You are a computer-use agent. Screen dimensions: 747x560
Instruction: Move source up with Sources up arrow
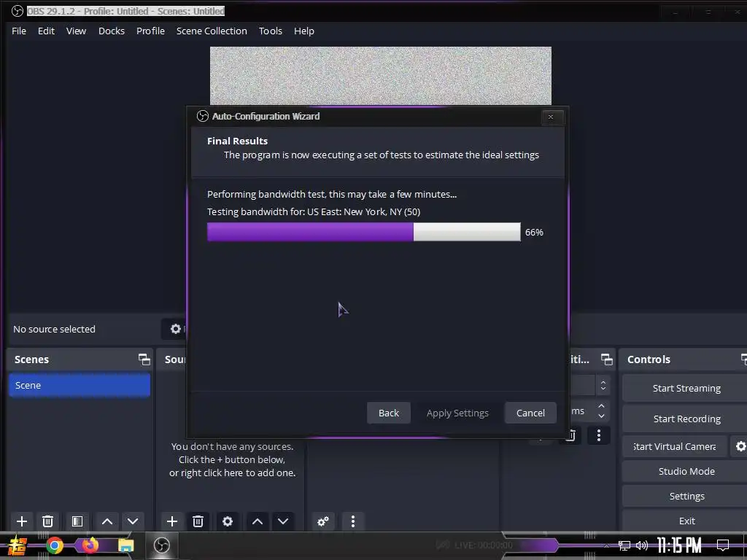pyautogui.click(x=258, y=521)
